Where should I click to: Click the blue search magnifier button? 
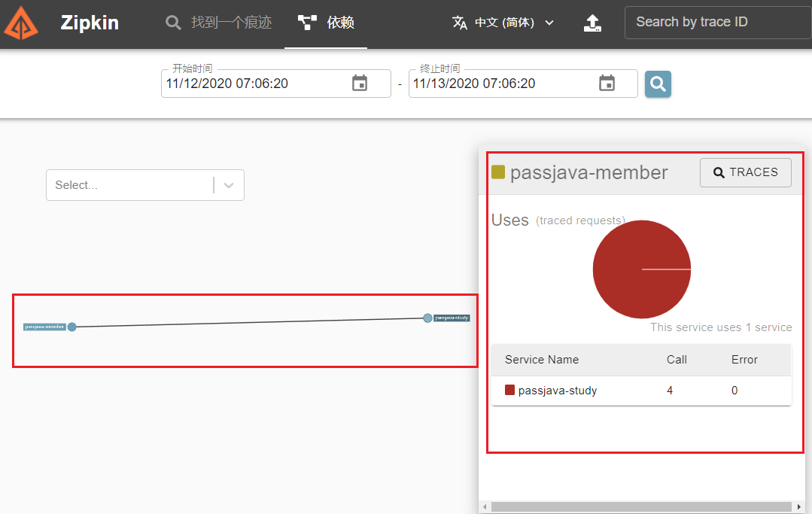pos(658,84)
